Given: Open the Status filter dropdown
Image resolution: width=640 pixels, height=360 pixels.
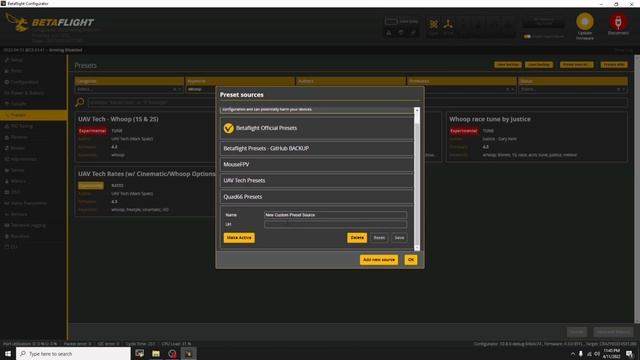Looking at the screenshot, I should [573, 89].
